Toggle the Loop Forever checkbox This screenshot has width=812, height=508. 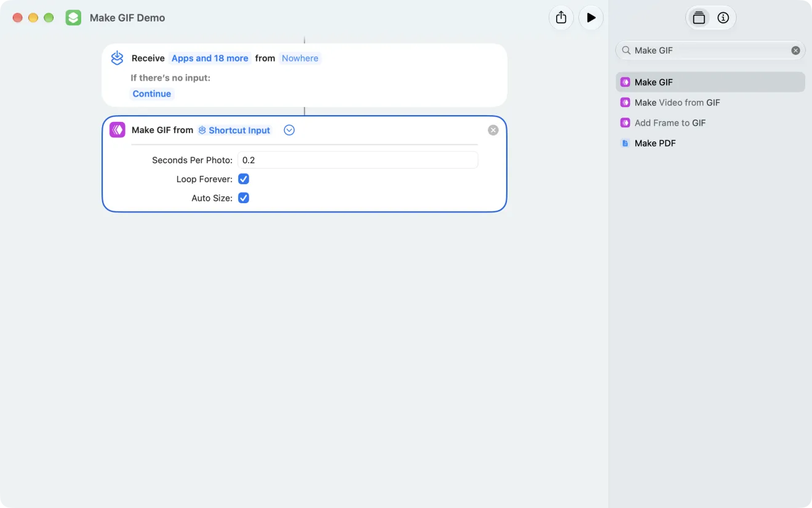[244, 179]
